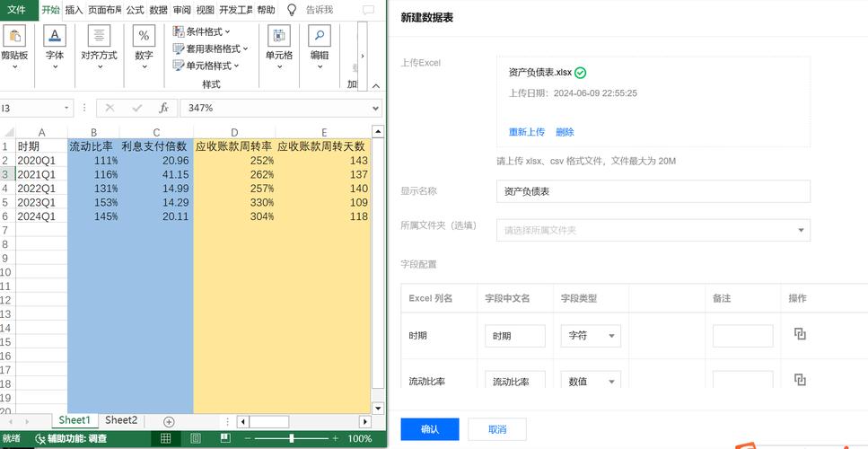Viewport: 868px width, 449px height.
Task: Select cell containing 41.15
Action: click(156, 174)
